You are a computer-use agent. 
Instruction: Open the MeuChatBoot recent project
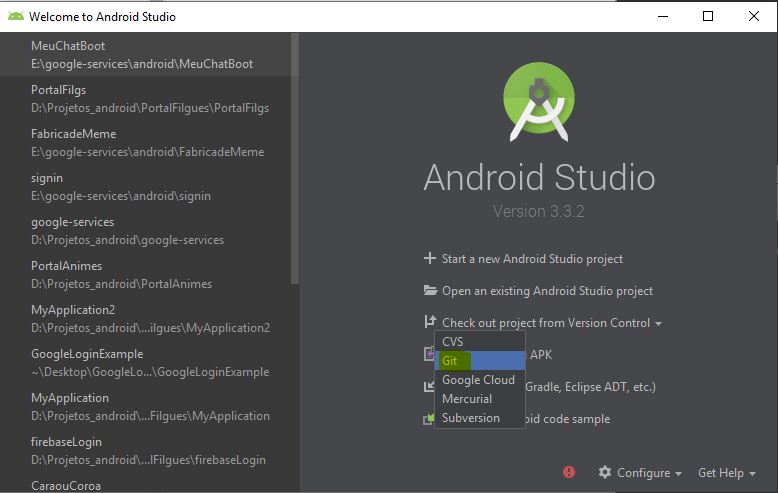tap(146, 55)
